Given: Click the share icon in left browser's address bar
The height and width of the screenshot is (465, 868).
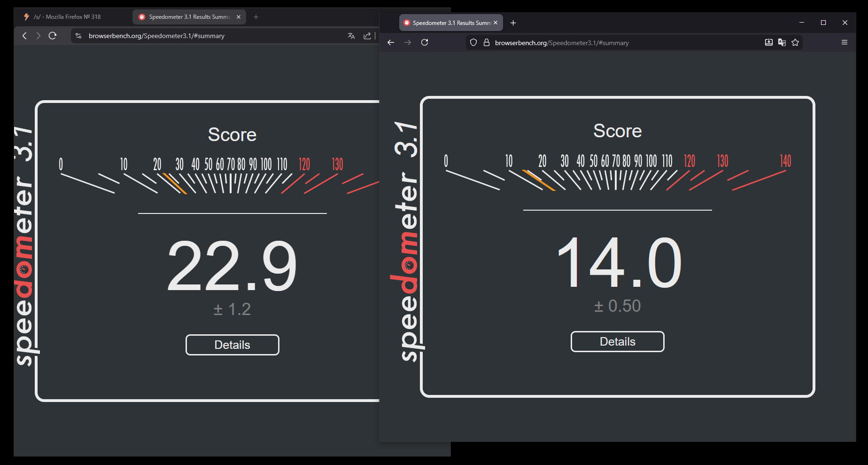Looking at the screenshot, I should [x=367, y=36].
